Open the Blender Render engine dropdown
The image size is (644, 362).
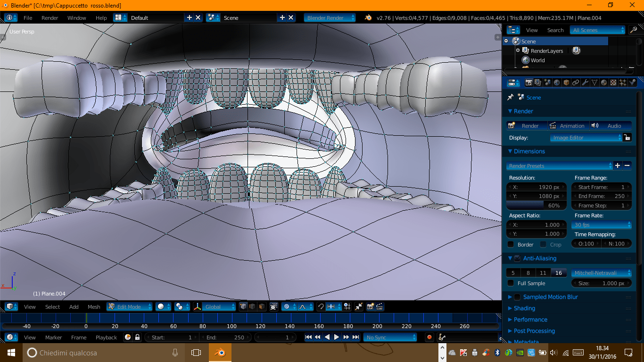(x=330, y=17)
